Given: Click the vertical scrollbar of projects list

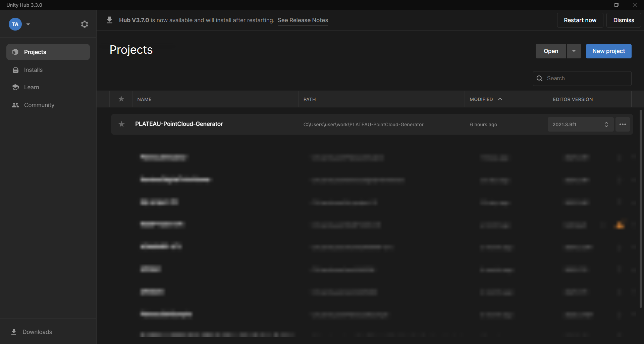Looking at the screenshot, I should [641, 208].
